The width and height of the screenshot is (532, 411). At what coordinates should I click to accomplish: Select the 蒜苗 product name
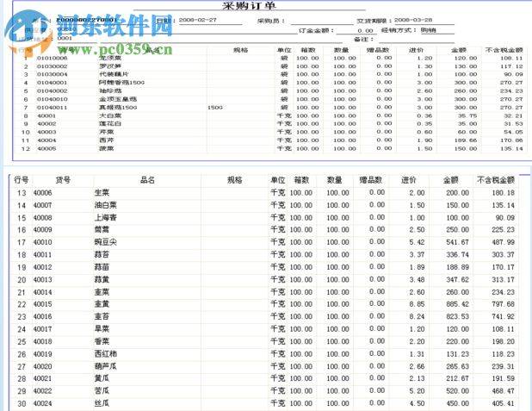click(x=102, y=267)
